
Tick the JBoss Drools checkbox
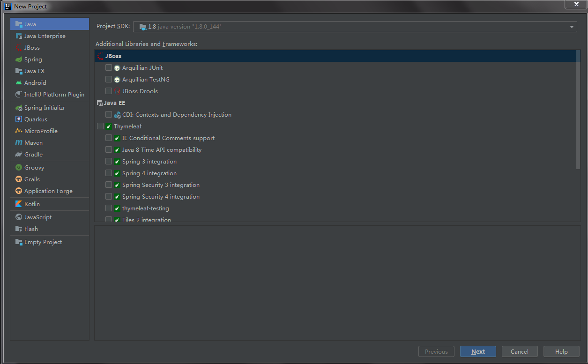pos(109,91)
